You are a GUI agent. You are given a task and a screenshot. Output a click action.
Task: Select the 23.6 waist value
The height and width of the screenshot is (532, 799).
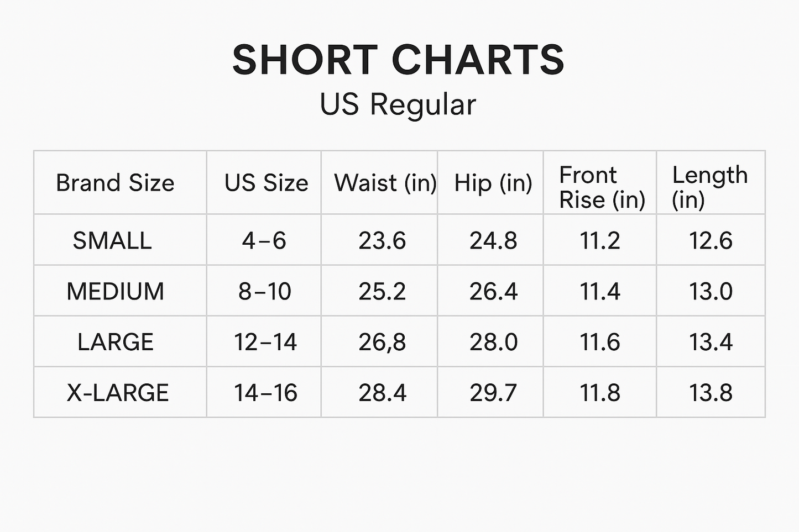coord(382,241)
